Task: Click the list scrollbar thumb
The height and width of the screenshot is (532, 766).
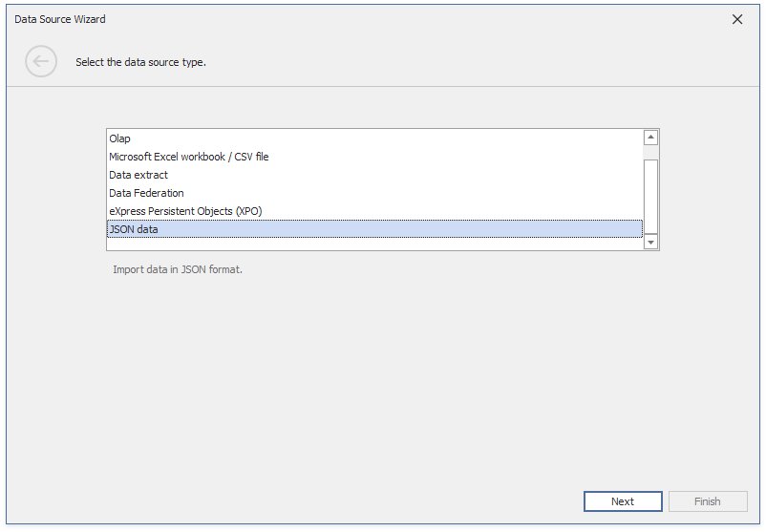Action: point(650,196)
